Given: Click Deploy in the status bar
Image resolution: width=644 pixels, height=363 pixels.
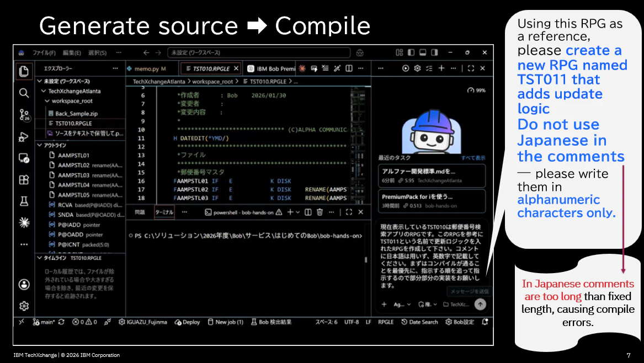Looking at the screenshot, I should [x=187, y=322].
